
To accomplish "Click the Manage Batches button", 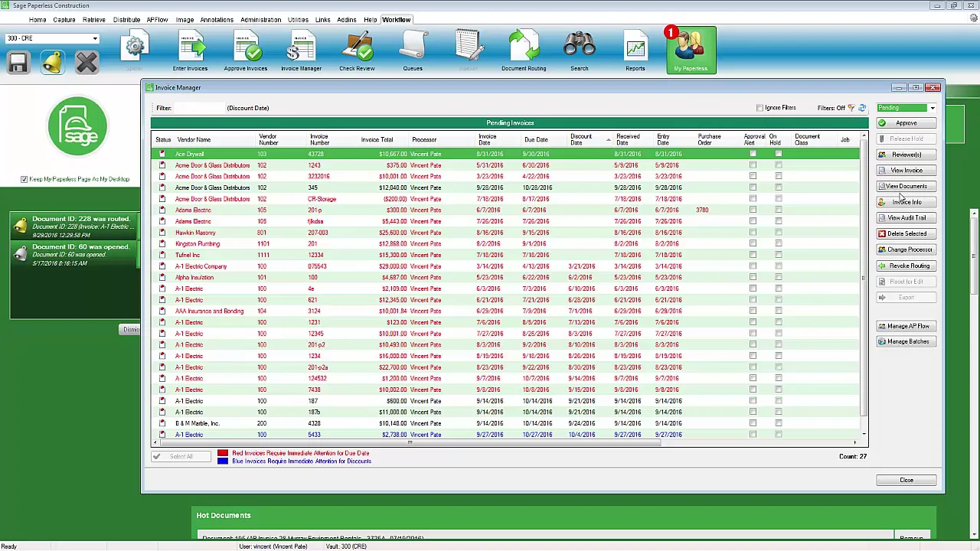I will pyautogui.click(x=906, y=342).
